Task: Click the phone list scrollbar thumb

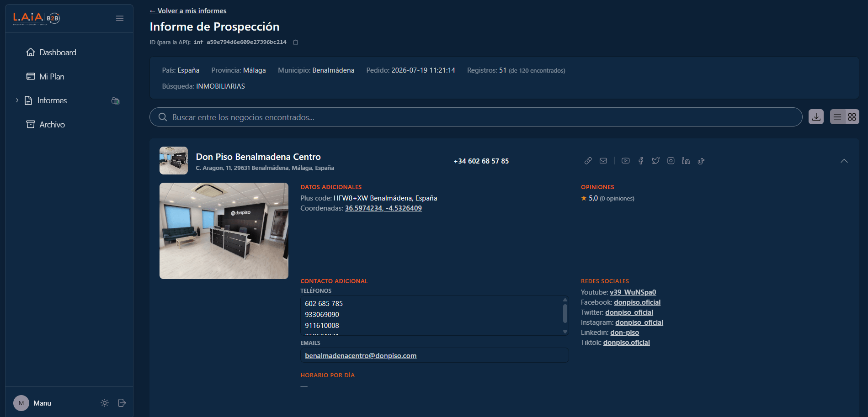Action: pos(565,313)
